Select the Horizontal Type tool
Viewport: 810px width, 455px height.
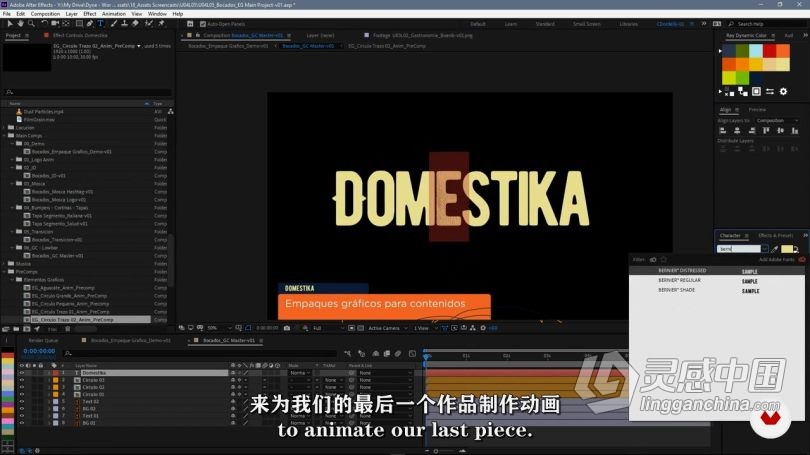tap(100, 24)
